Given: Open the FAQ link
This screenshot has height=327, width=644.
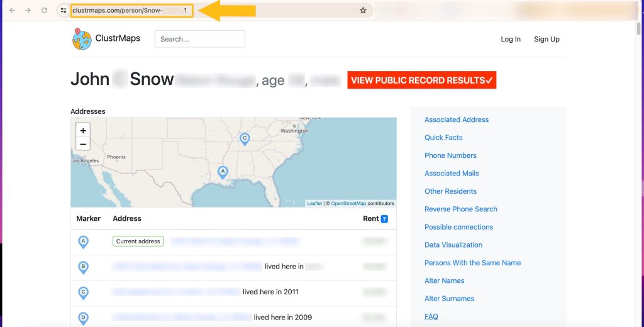Looking at the screenshot, I should pyautogui.click(x=431, y=316).
